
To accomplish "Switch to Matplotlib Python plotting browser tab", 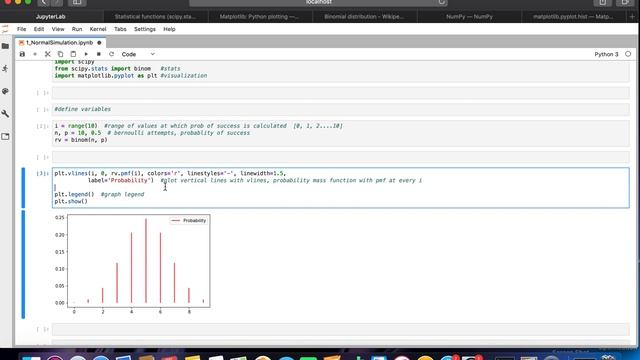I will click(260, 17).
